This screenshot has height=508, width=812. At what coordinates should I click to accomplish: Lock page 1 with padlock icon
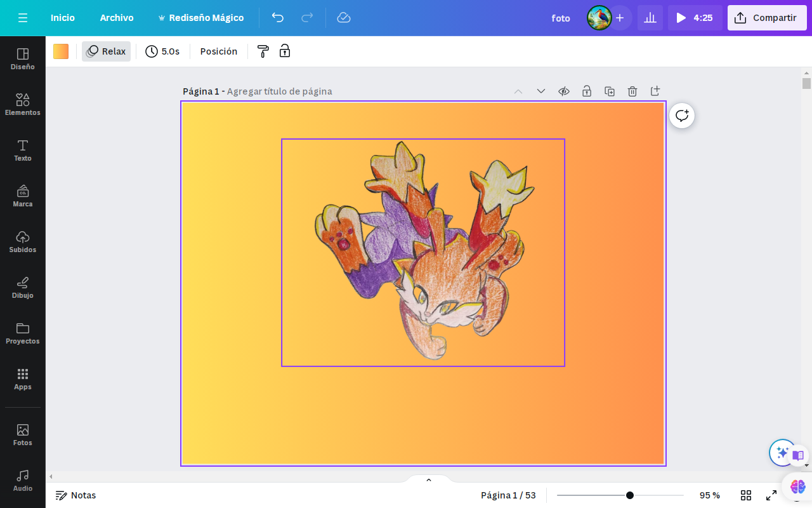click(587, 91)
